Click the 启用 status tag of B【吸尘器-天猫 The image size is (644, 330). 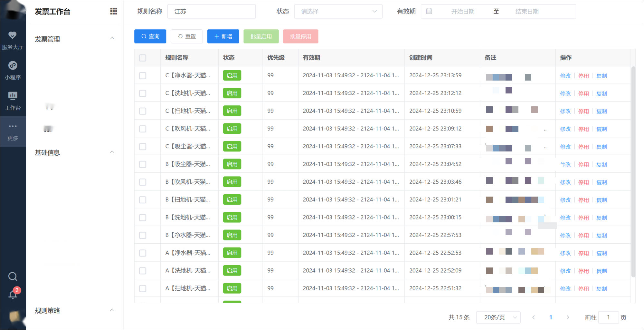pos(232,164)
